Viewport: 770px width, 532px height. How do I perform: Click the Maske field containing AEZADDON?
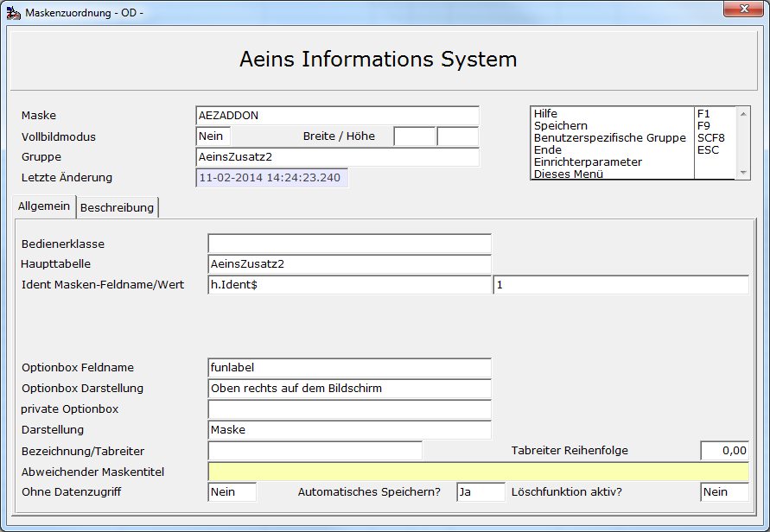tap(337, 116)
